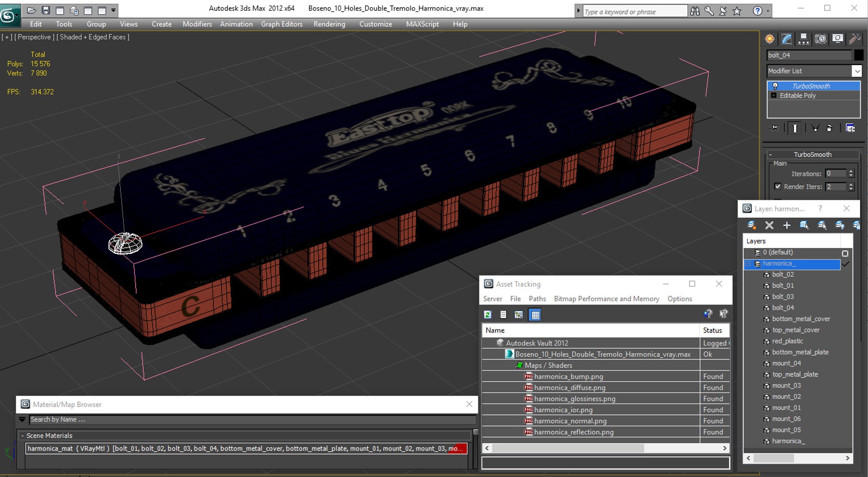This screenshot has height=477, width=868.
Task: Toggle TurboSmooth modifier lightbulb on/off
Action: pos(775,86)
